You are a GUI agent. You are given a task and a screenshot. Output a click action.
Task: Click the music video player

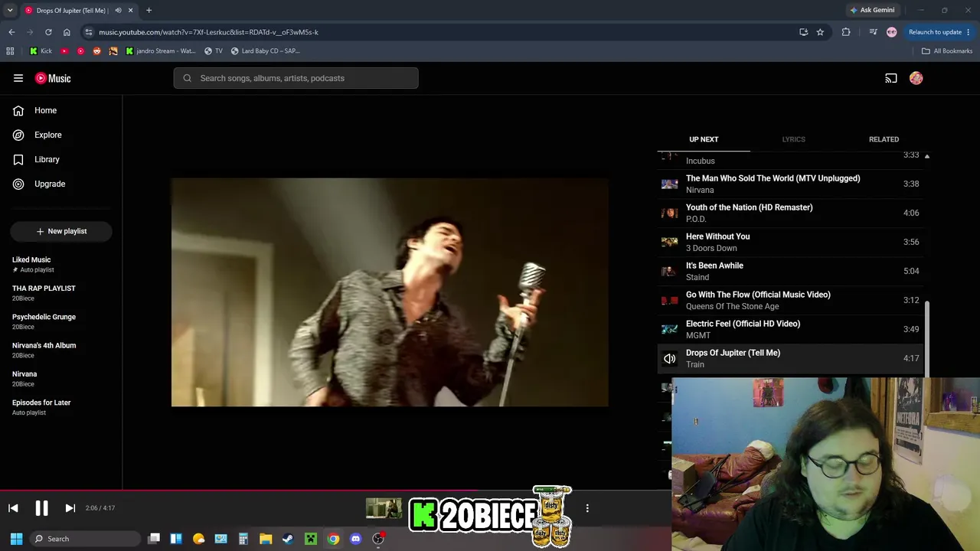[x=390, y=292]
